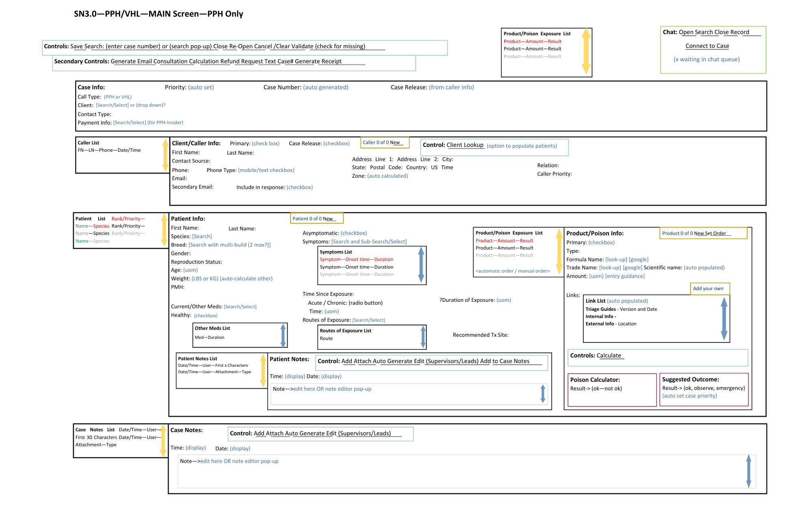Select the Acute / Chronic radio button
This screenshot has width=812, height=525.
[x=365, y=303]
